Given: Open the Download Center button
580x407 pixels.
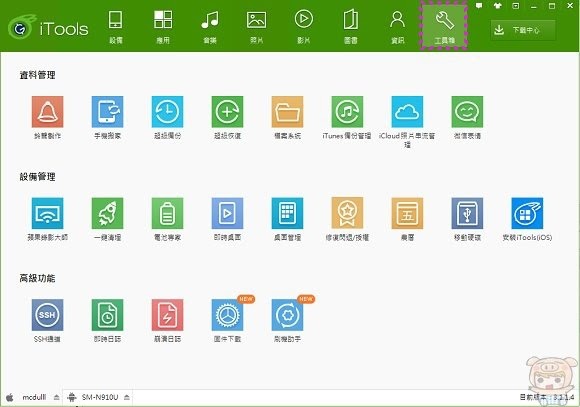Looking at the screenshot, I should tap(523, 30).
